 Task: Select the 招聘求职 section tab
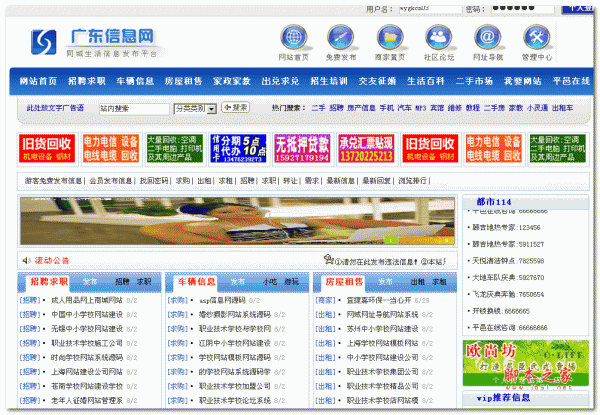49,282
